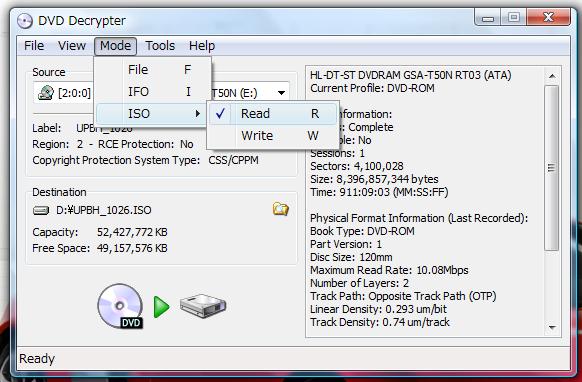Click the info panel scrollbar thumb

pos(552,168)
